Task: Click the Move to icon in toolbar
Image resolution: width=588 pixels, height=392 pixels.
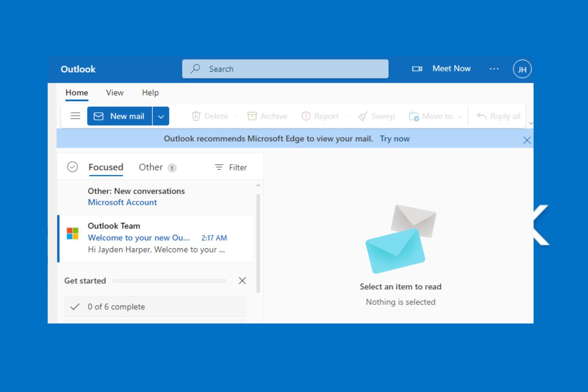Action: (413, 115)
